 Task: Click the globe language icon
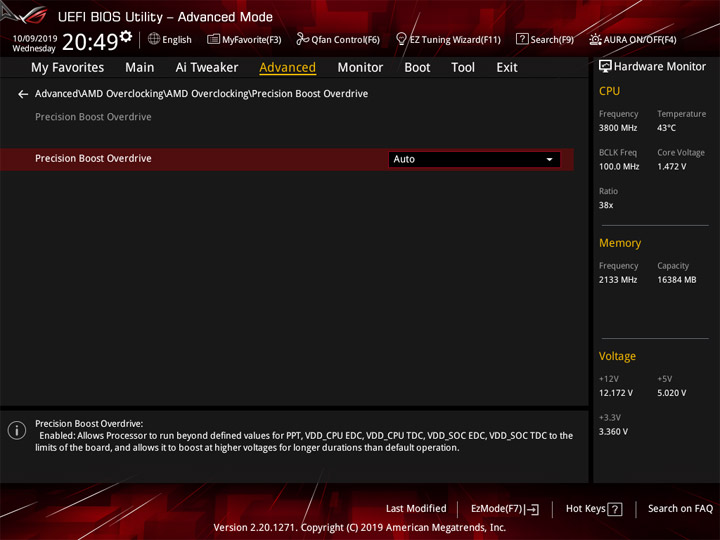tap(154, 39)
